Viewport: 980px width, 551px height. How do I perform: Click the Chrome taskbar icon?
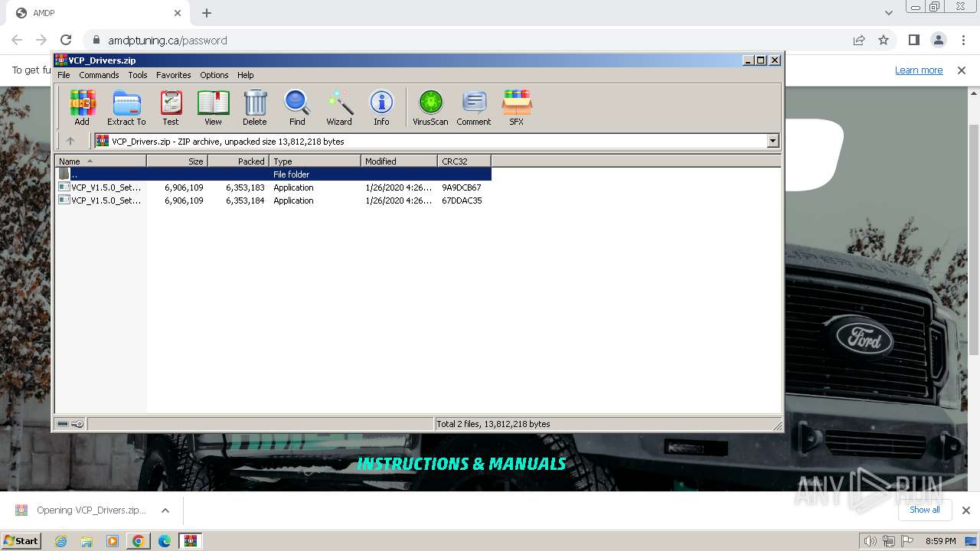tap(138, 541)
